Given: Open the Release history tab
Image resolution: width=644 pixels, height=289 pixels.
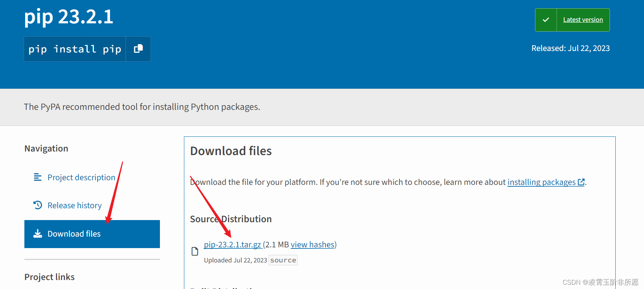Looking at the screenshot, I should [x=75, y=205].
